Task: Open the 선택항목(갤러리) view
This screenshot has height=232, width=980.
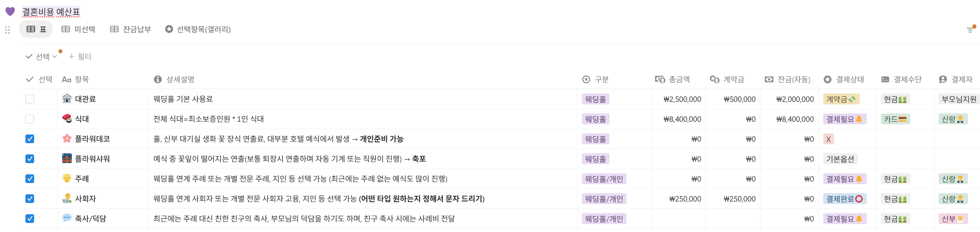Action: [198, 29]
